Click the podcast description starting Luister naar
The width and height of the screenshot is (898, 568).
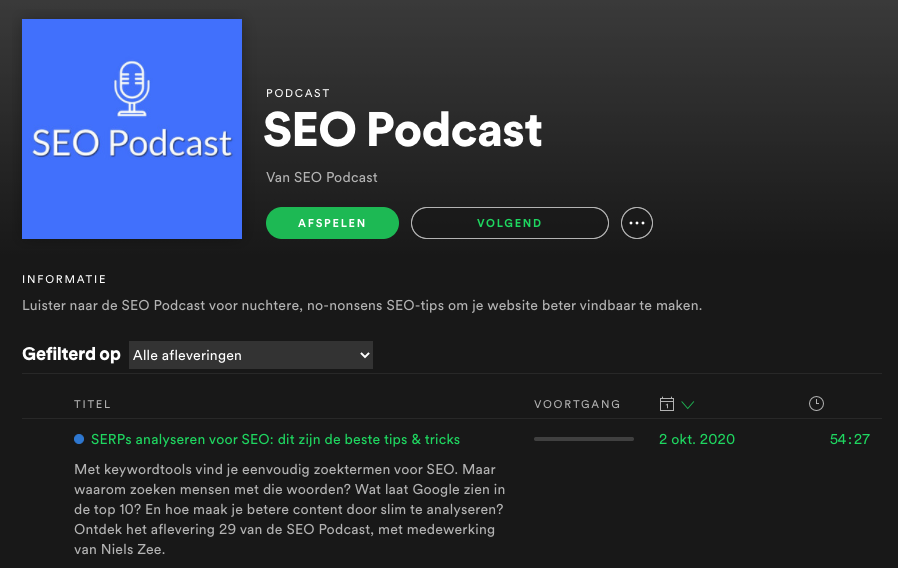[362, 306]
